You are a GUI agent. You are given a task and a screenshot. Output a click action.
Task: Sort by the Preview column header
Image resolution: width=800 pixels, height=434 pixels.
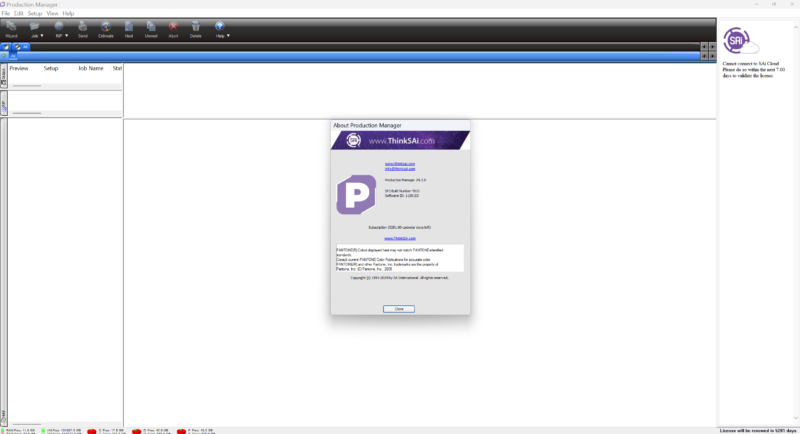click(19, 68)
